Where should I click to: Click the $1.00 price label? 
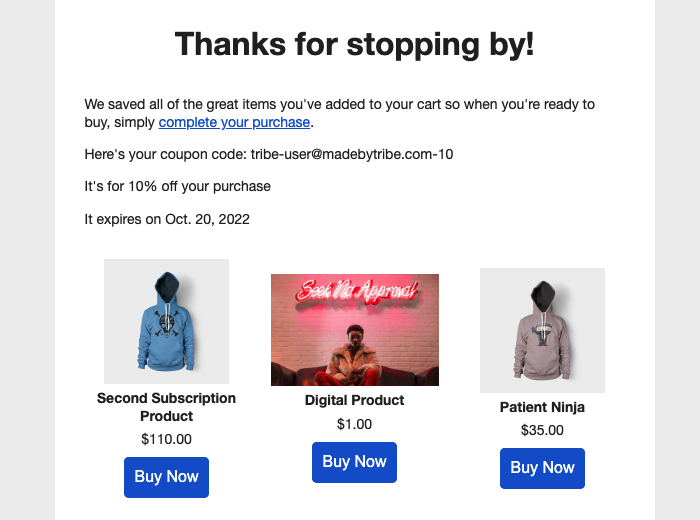click(354, 424)
